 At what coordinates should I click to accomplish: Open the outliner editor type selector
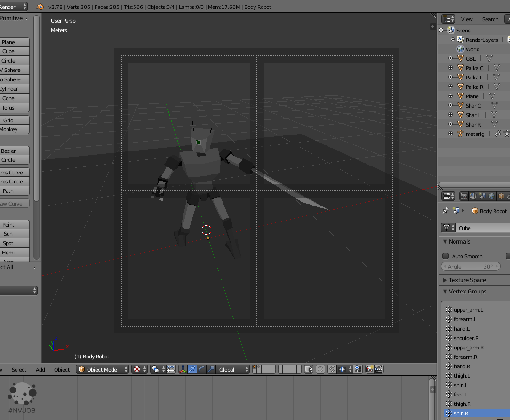pos(448,19)
